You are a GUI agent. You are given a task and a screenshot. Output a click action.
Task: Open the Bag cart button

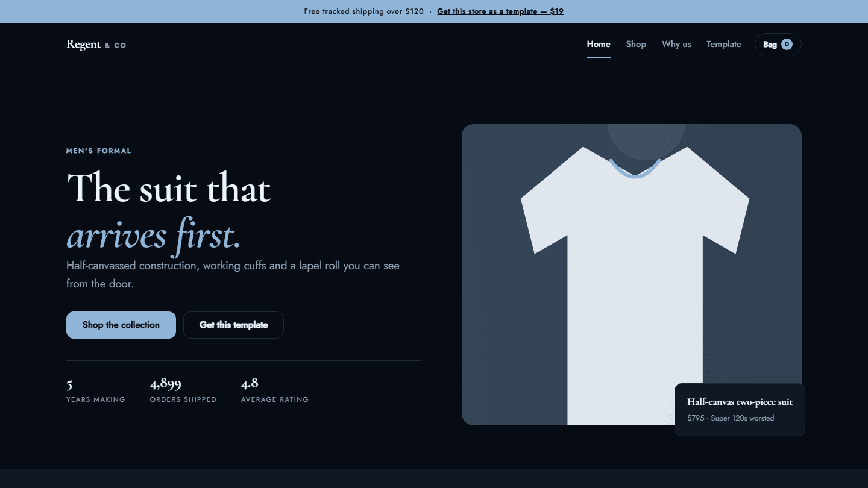pos(778,45)
